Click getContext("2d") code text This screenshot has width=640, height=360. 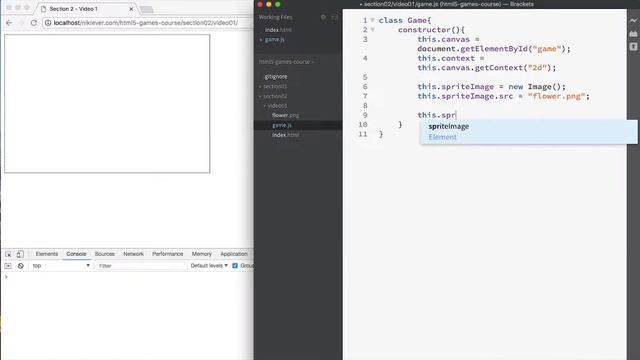513,68
